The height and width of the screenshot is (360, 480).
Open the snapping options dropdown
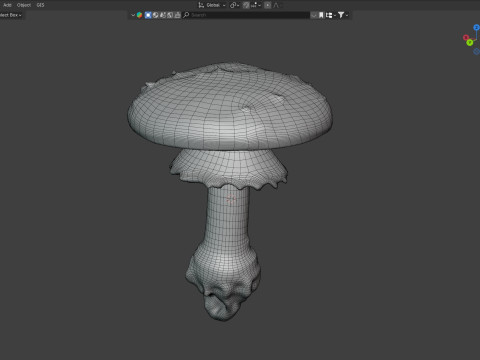256,5
